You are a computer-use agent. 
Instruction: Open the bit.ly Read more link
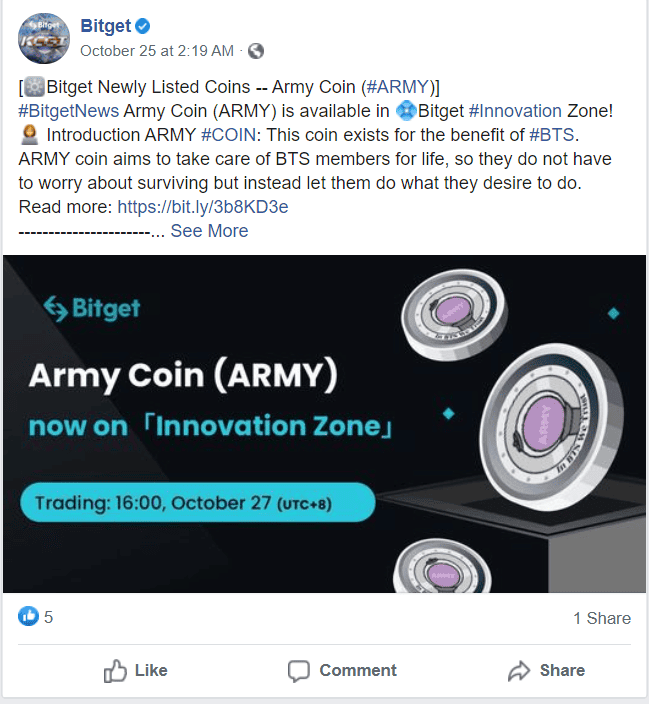coord(203,207)
